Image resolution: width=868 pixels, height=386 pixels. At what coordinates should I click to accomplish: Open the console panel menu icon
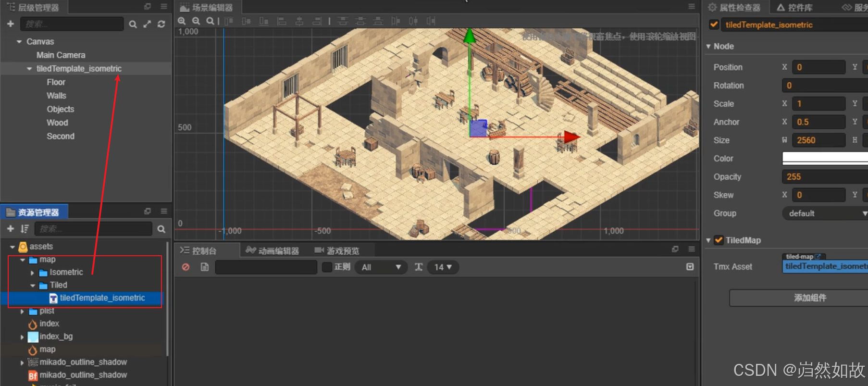691,249
